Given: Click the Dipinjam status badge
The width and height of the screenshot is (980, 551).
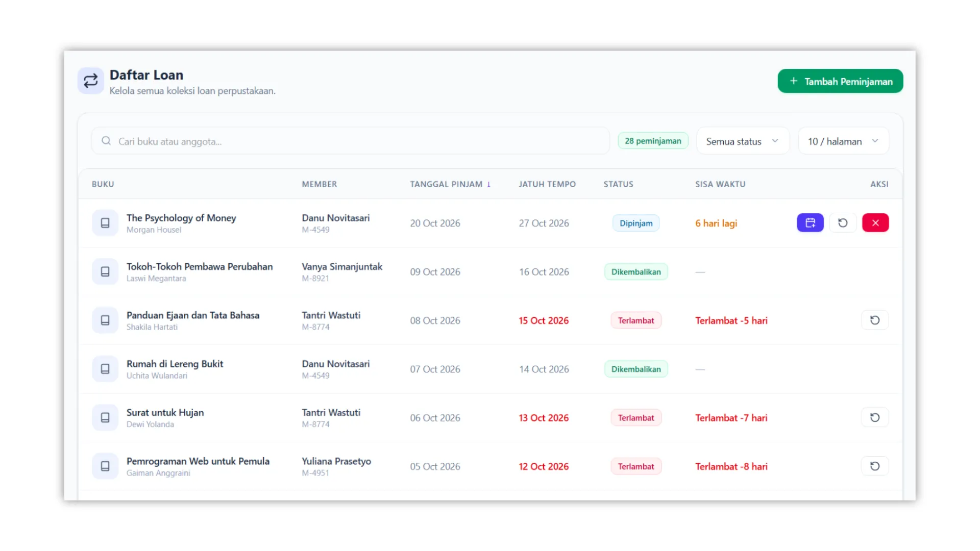Looking at the screenshot, I should (x=636, y=223).
